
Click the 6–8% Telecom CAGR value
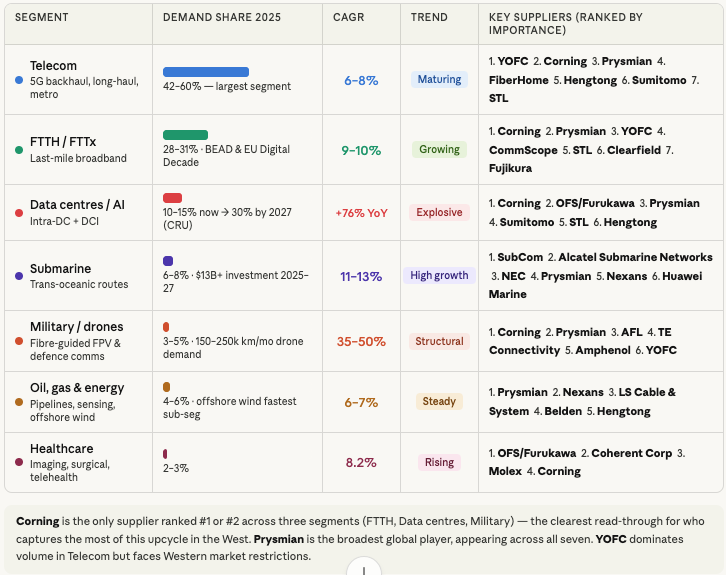361,81
